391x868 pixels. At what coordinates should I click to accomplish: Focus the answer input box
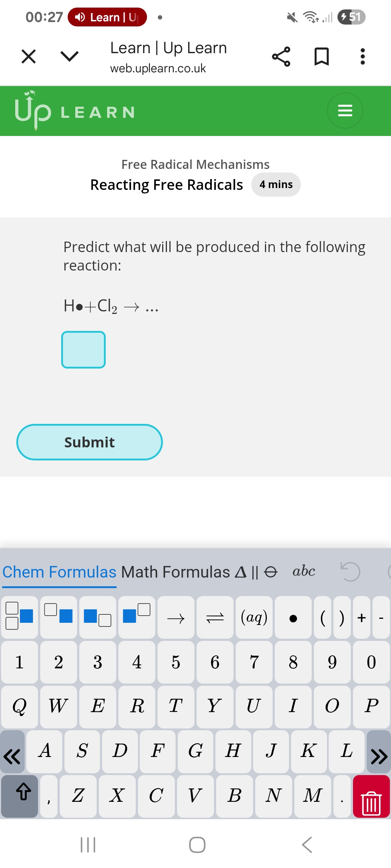[84, 350]
